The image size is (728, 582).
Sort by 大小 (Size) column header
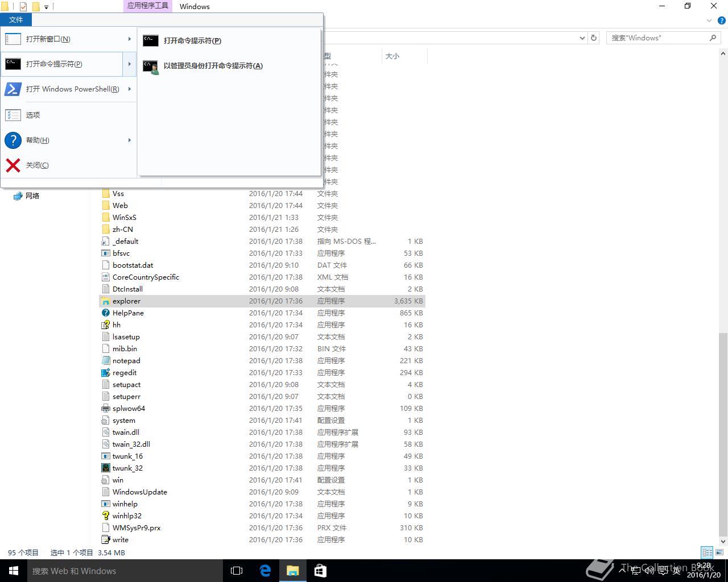[x=392, y=56]
